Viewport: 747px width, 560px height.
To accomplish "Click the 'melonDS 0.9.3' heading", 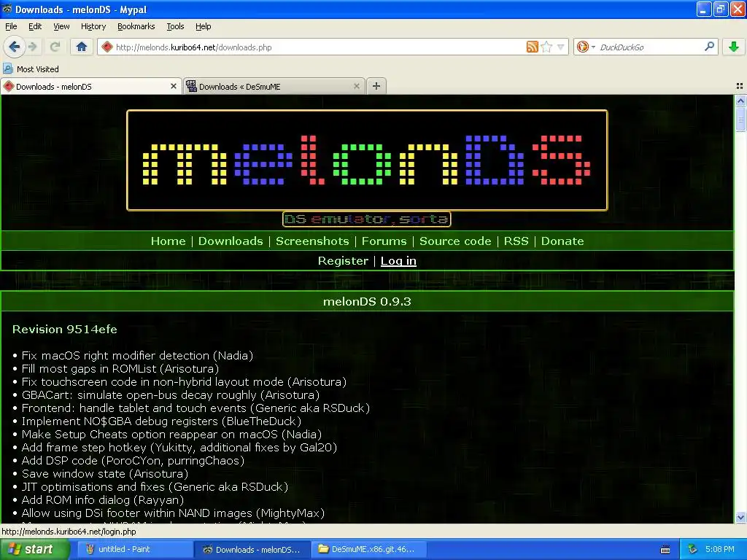I will (367, 301).
